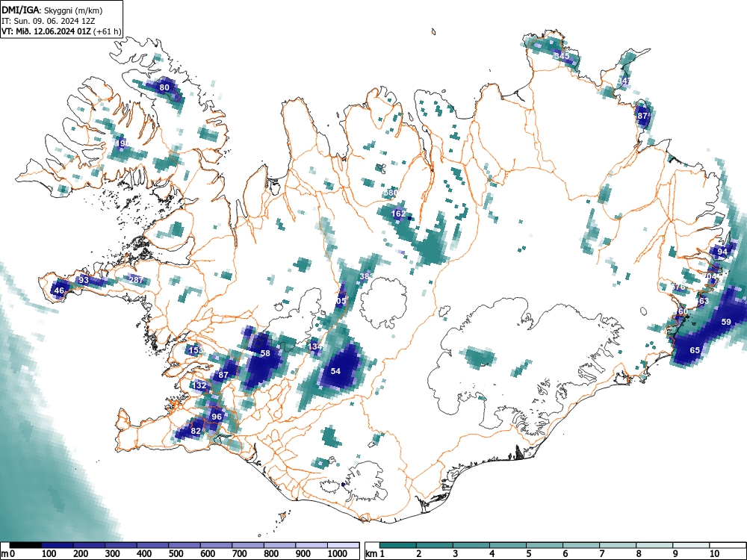This screenshot has height=560, width=747.
Task: Click the '153' visibility value on the map
Action: pos(196,350)
